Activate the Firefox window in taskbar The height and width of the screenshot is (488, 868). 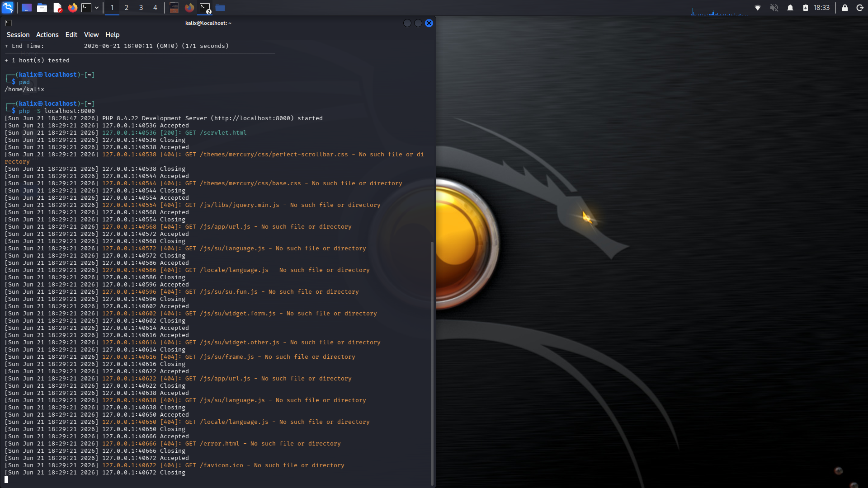[189, 8]
